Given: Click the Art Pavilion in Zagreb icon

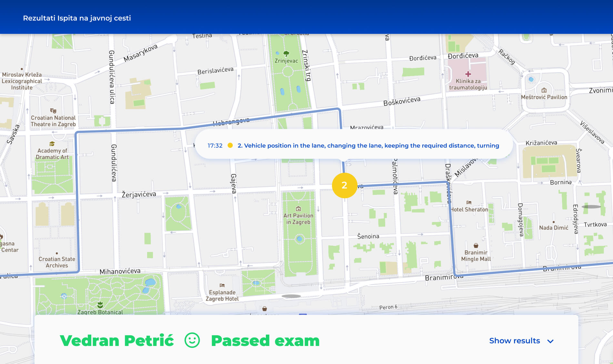Looking at the screenshot, I should pyautogui.click(x=298, y=209).
